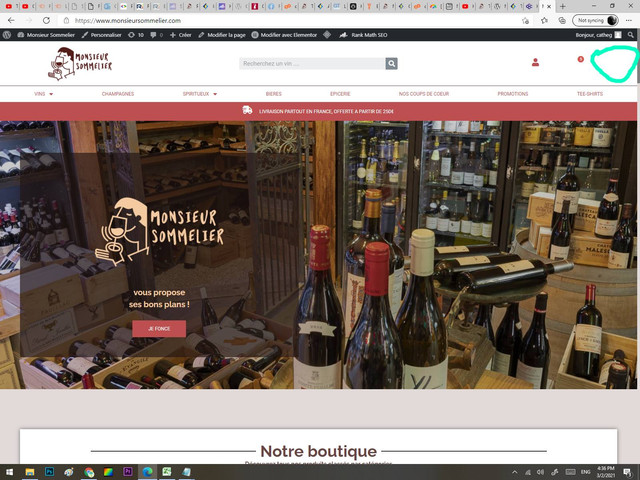The image size is (640, 480).
Task: Open the Windows Start menu
Action: pyautogui.click(x=9, y=472)
